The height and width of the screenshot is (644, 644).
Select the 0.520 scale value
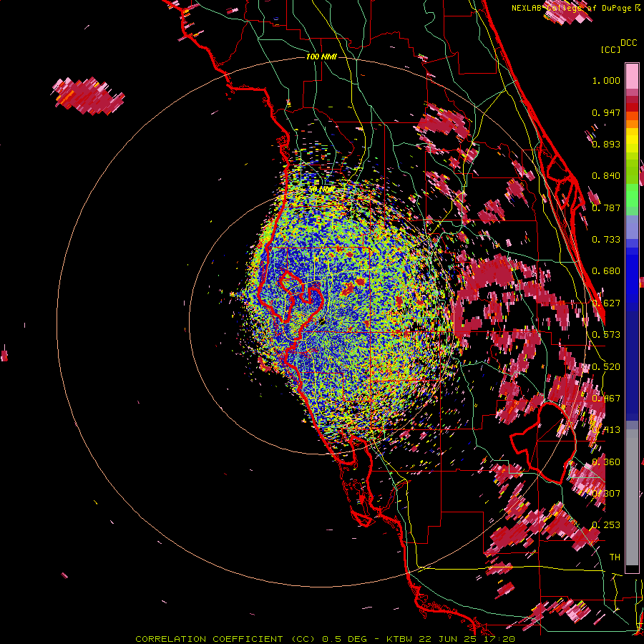pyautogui.click(x=606, y=367)
